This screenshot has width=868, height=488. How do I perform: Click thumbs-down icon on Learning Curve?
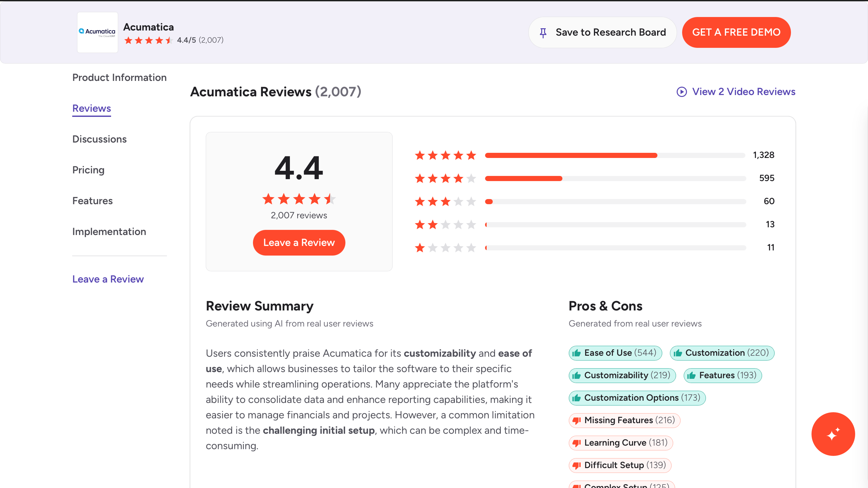pyautogui.click(x=577, y=443)
